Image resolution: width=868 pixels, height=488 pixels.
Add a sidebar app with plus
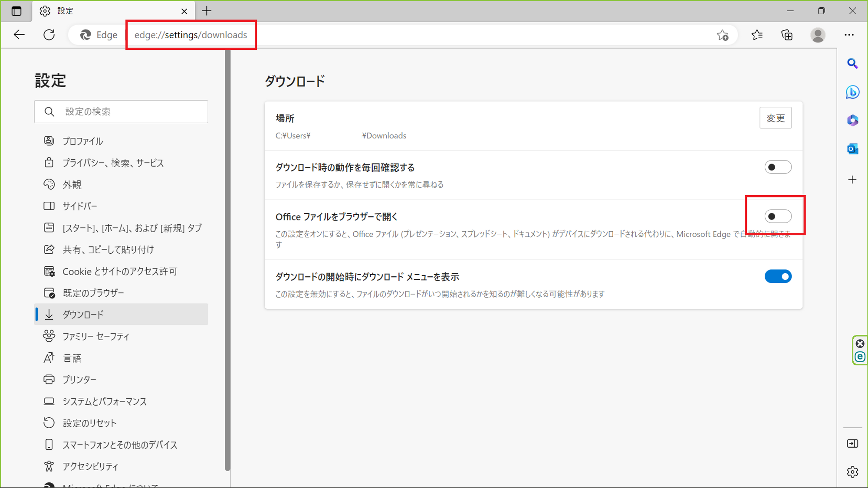[852, 180]
